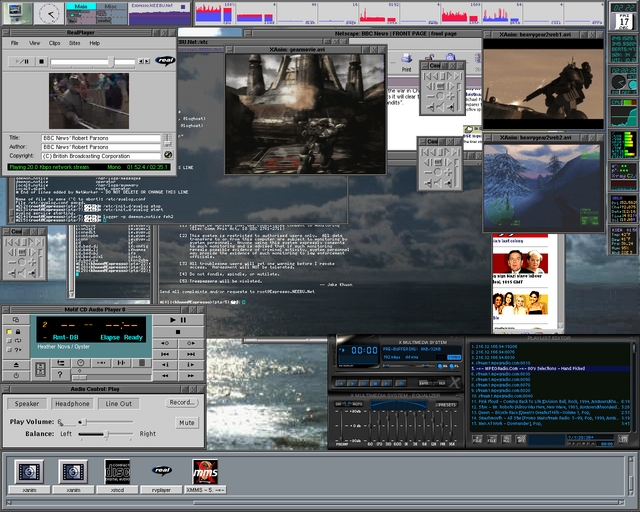Viewport: 640px width, 512px height.
Task: Click play/pause in Motif CD Audio Player
Action: pyautogui.click(x=178, y=320)
